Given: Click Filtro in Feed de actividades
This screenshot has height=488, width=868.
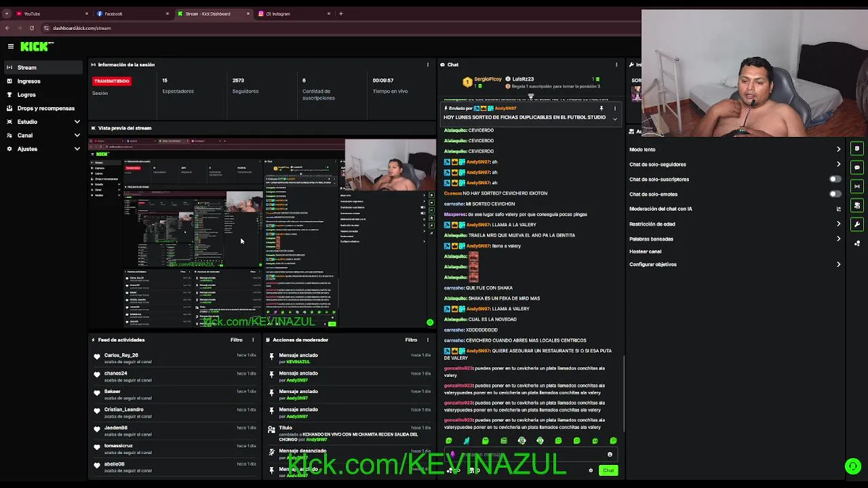Looking at the screenshot, I should point(236,340).
